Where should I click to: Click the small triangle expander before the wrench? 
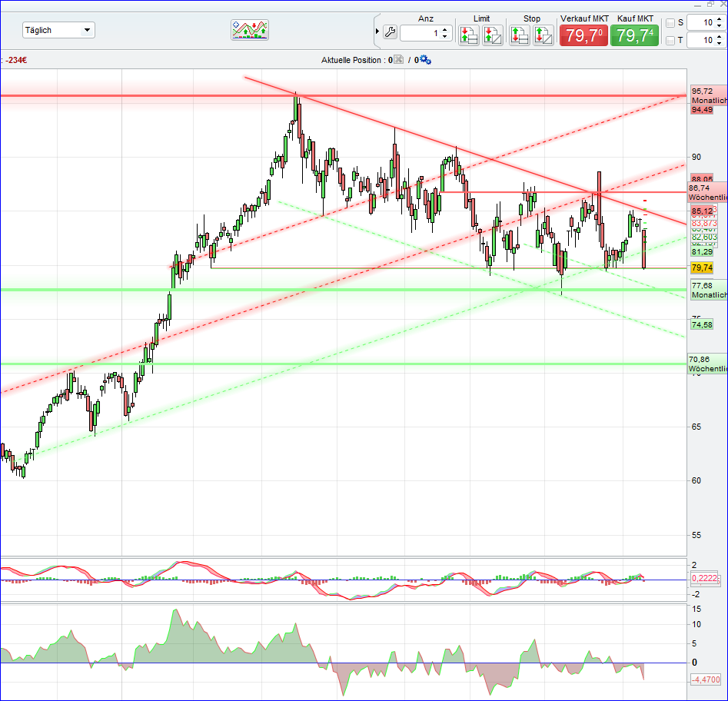point(377,29)
